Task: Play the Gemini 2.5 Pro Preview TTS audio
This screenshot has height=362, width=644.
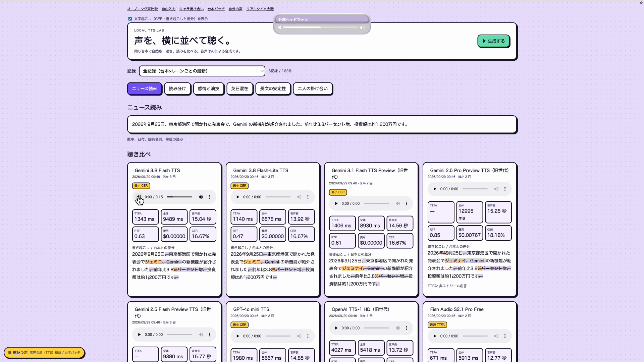Action: tap(435, 189)
